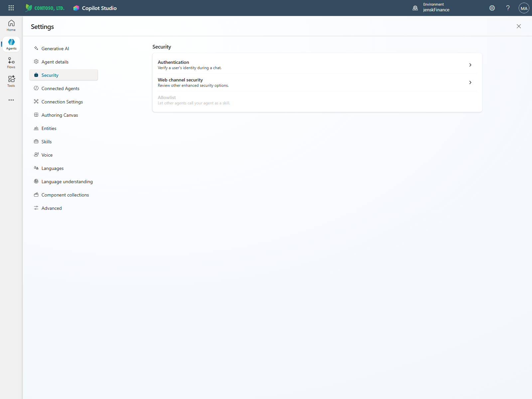
Task: Click the Authoring Canvas grid icon
Action: pos(36,115)
